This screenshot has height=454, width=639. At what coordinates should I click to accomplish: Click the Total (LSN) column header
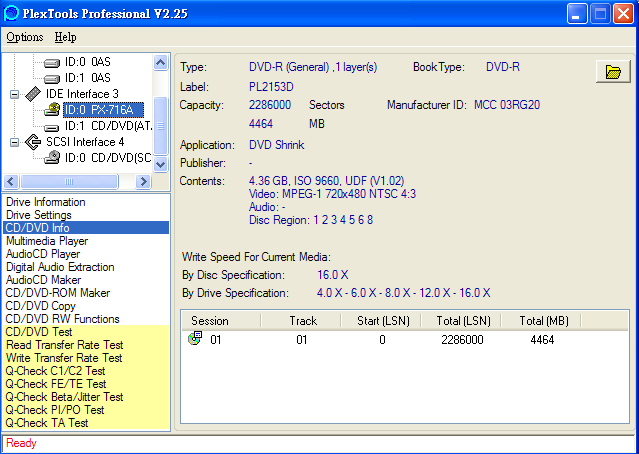(461, 321)
